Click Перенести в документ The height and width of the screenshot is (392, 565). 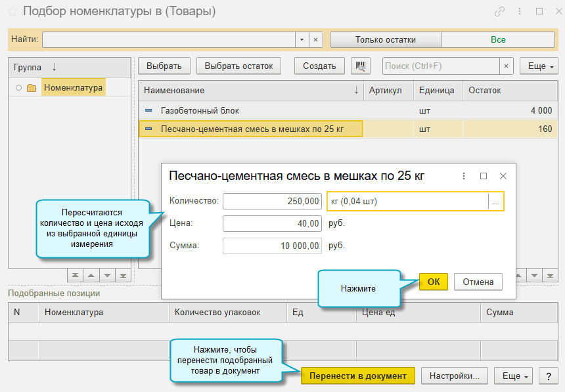[x=358, y=376]
